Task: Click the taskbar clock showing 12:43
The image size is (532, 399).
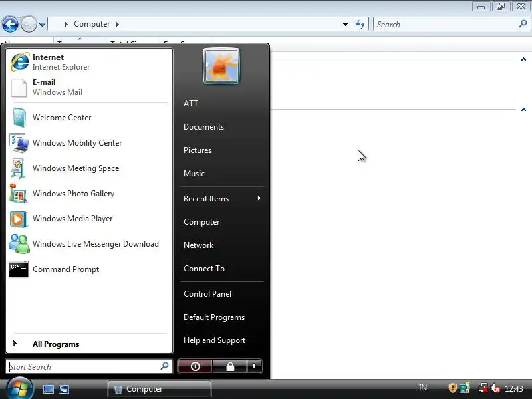Action: (513, 388)
